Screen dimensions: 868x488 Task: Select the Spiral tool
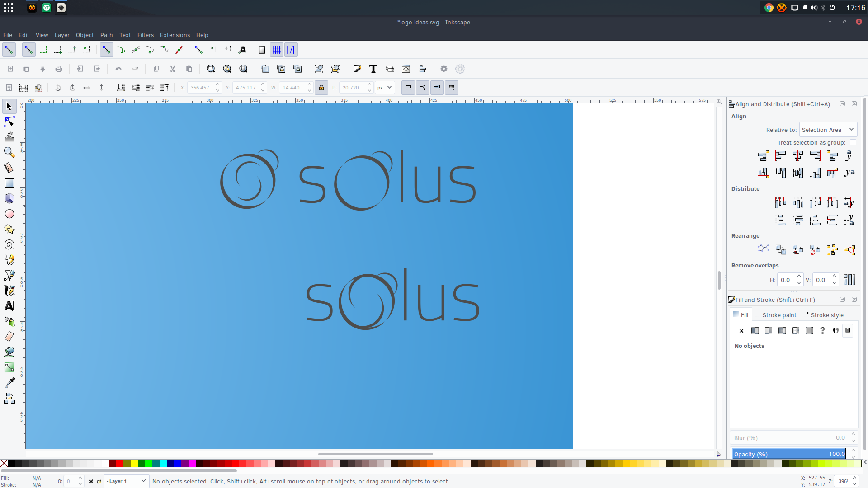click(9, 244)
